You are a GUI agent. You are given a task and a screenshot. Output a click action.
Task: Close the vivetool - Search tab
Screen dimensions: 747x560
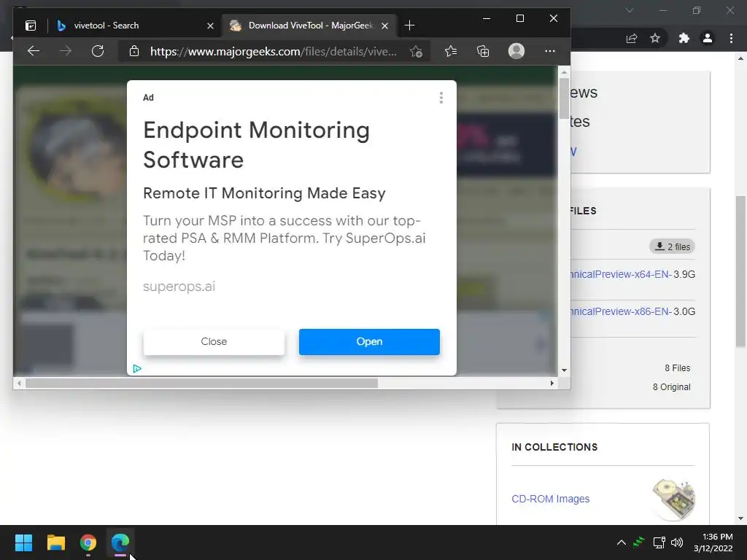(x=210, y=26)
